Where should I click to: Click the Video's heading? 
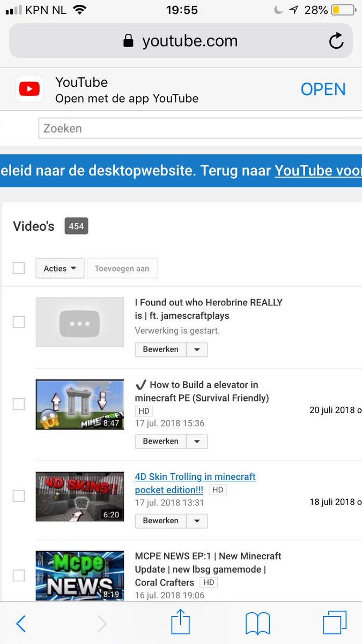34,226
